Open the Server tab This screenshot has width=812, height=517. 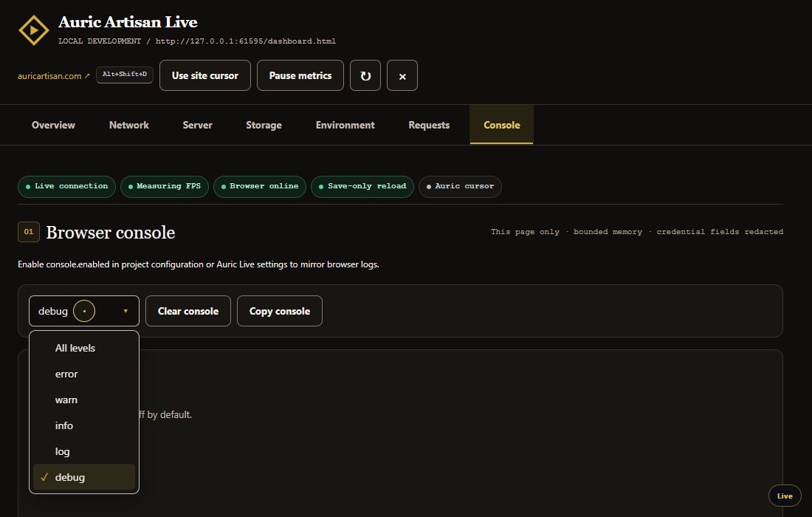pyautogui.click(x=197, y=125)
